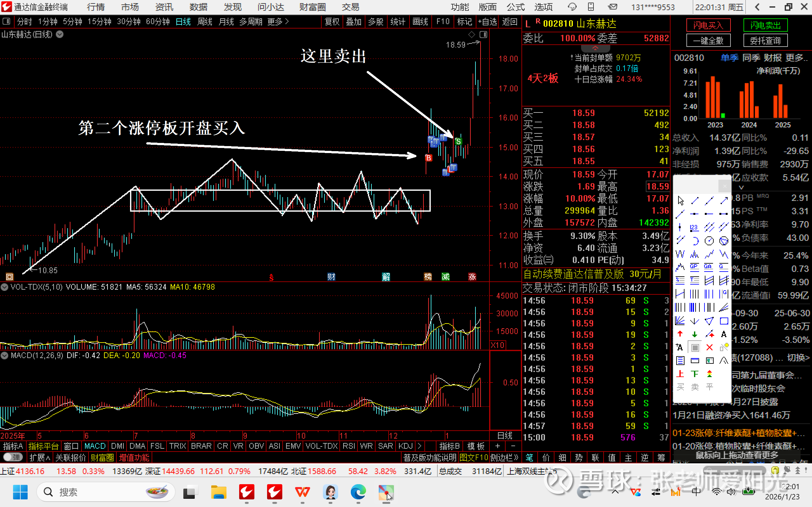Choose the ruler measurement tool
The width and height of the screenshot is (812, 507).
(695, 361)
